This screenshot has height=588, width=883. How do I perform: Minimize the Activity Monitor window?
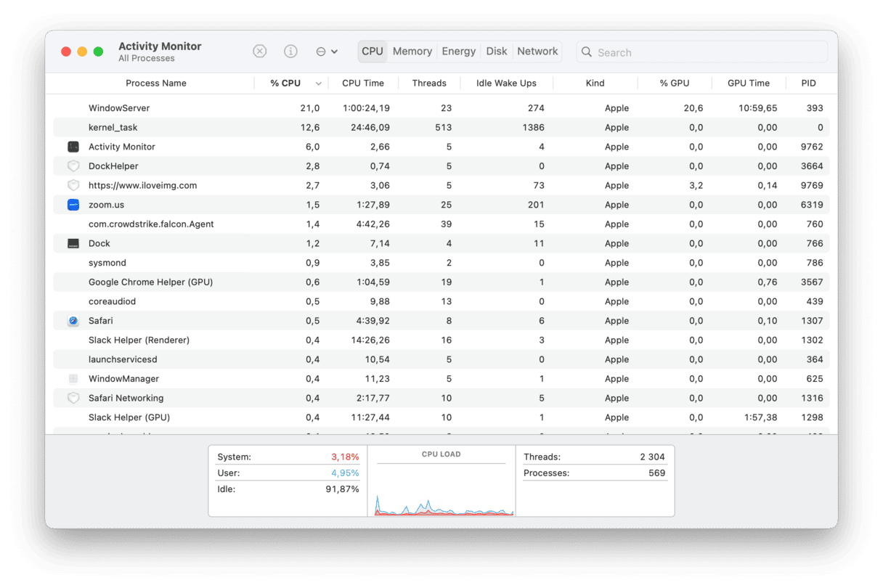click(82, 52)
